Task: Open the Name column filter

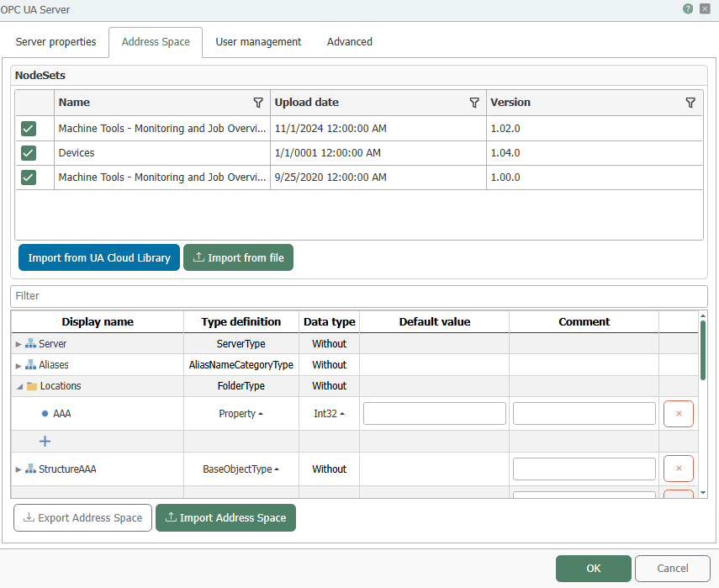Action: [x=258, y=103]
